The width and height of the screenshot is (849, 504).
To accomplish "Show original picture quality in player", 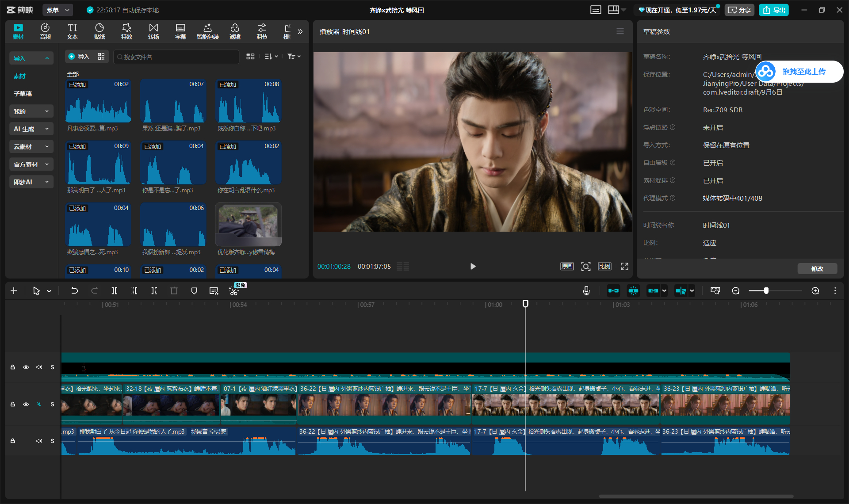I will tap(567, 267).
